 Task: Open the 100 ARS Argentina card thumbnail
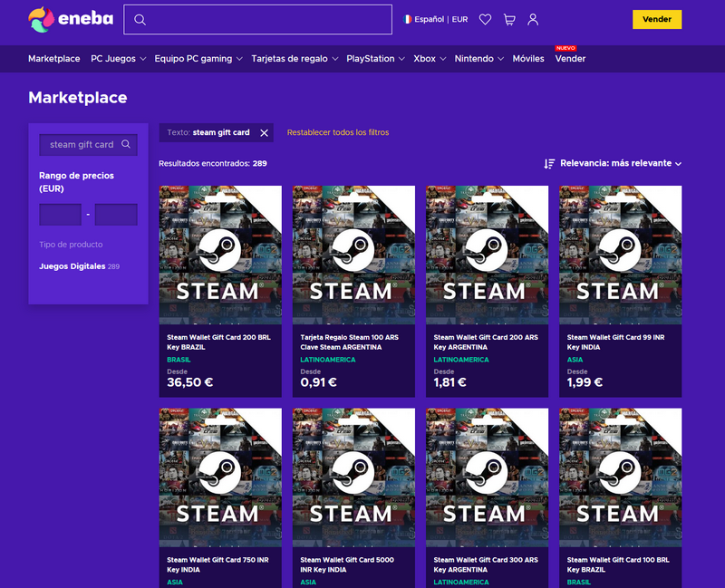point(353,255)
